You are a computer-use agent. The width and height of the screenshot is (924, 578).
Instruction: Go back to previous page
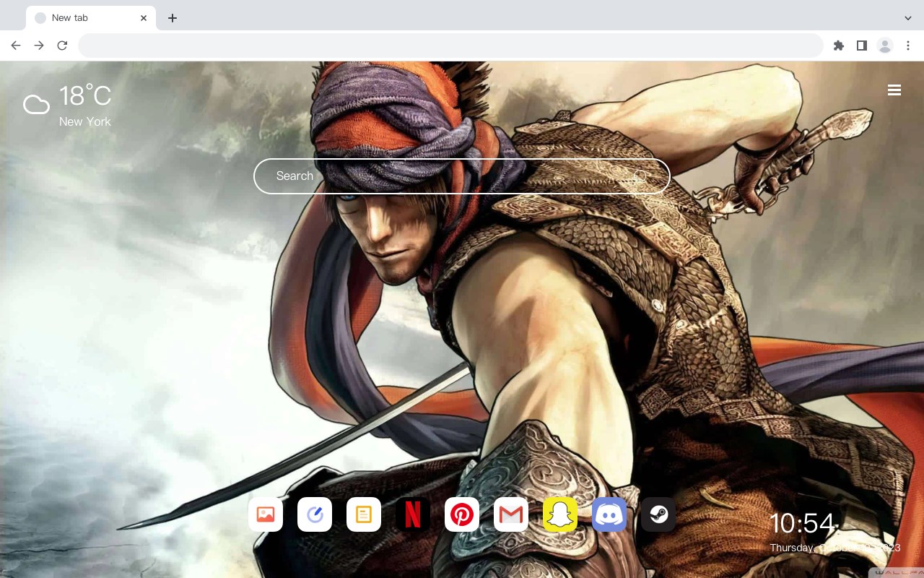[16, 46]
